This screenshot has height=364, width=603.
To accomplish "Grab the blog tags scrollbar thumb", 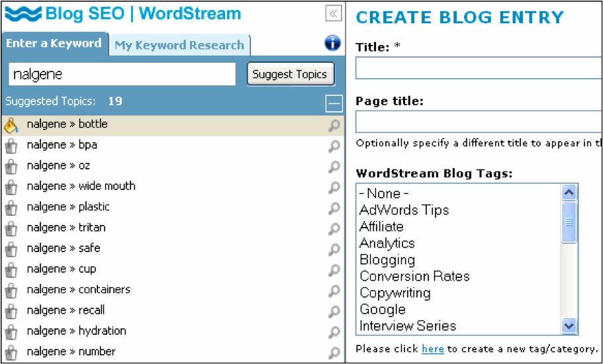I will pos(569,222).
